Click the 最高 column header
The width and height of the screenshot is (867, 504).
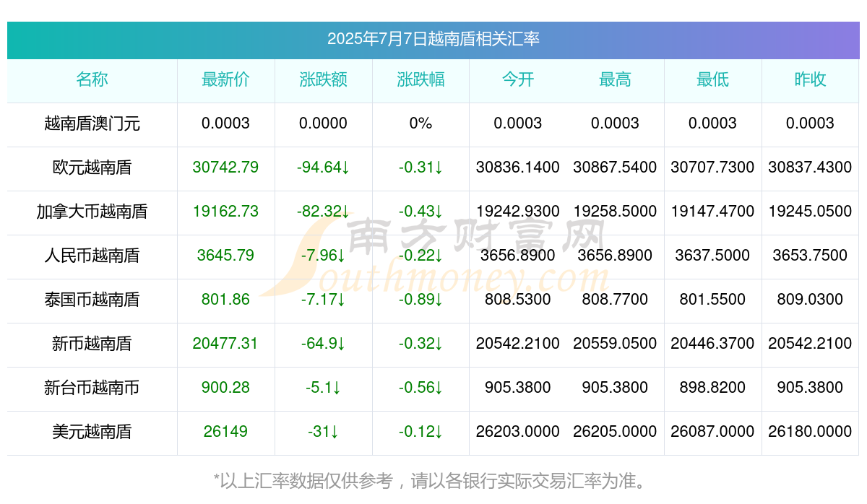click(615, 79)
